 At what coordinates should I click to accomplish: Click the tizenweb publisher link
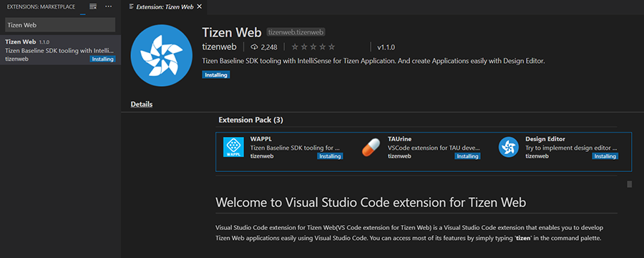click(220, 47)
